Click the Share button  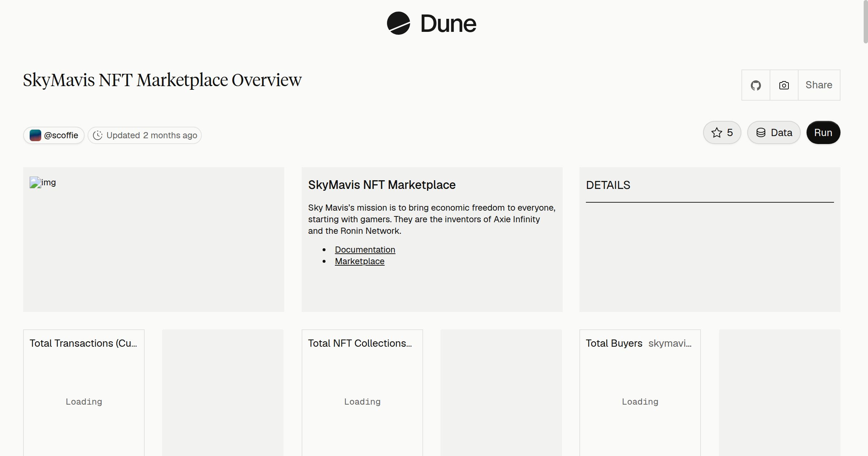tap(819, 85)
